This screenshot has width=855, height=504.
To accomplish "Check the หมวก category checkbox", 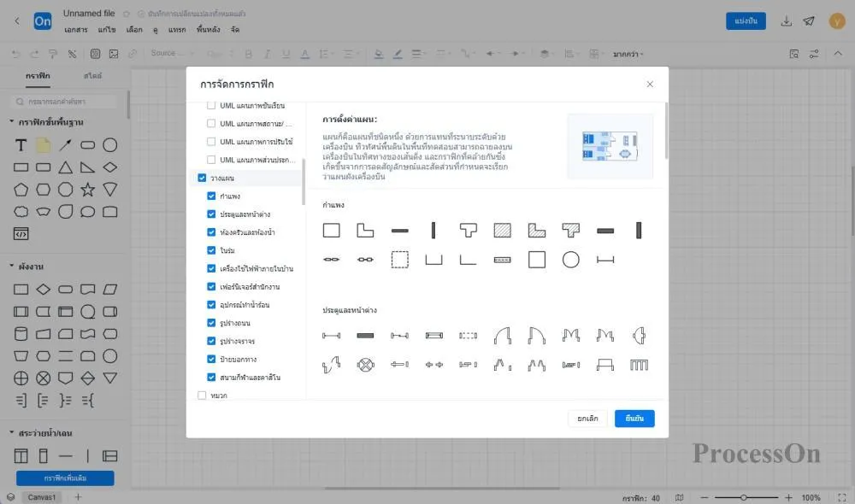I will [202, 395].
